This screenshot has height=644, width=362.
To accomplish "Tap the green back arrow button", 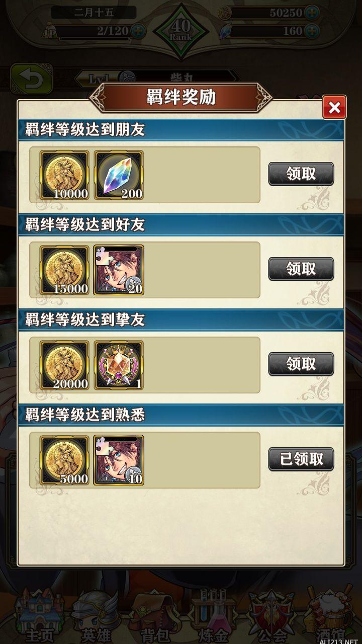I will tap(32, 79).
